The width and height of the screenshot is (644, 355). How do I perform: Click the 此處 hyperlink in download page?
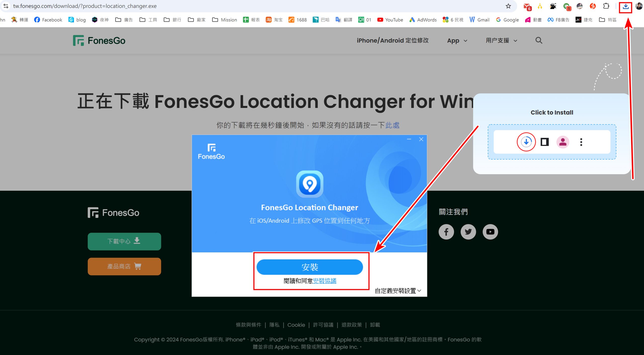click(x=392, y=125)
